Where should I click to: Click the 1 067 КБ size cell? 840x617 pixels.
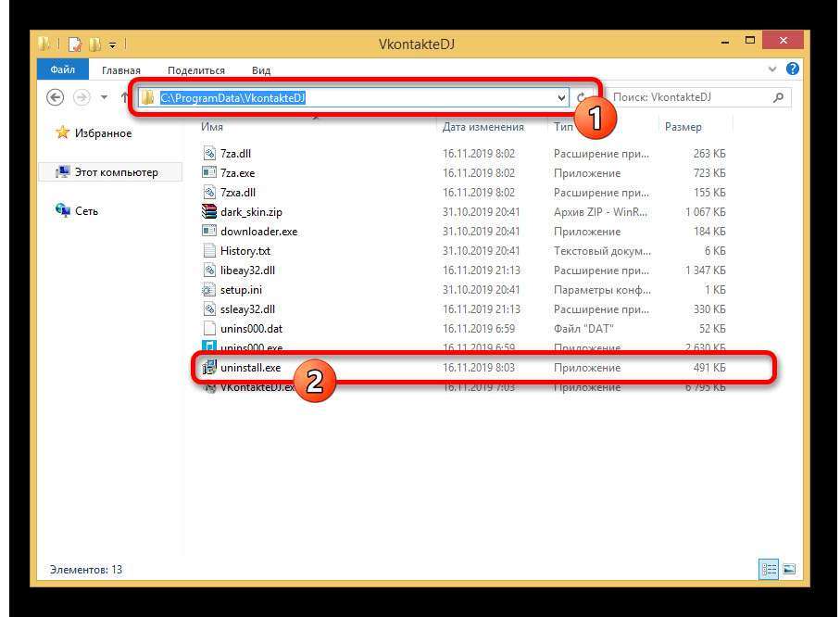point(705,212)
